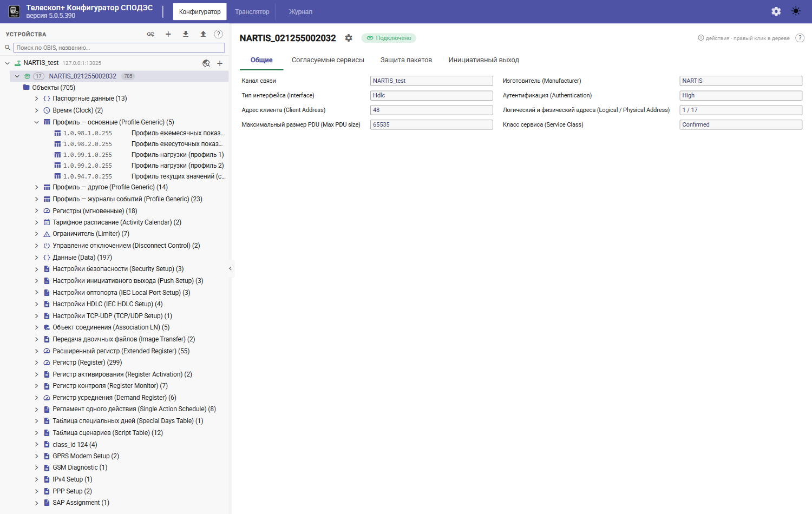Switch to the Транслятор top tab
This screenshot has height=514, width=812.
coord(252,12)
